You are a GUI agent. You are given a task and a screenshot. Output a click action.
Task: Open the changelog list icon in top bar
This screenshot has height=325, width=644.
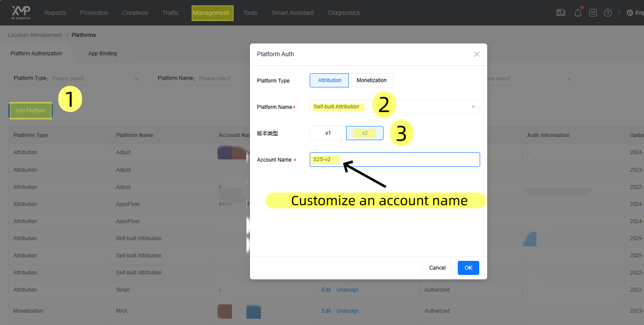593,12
